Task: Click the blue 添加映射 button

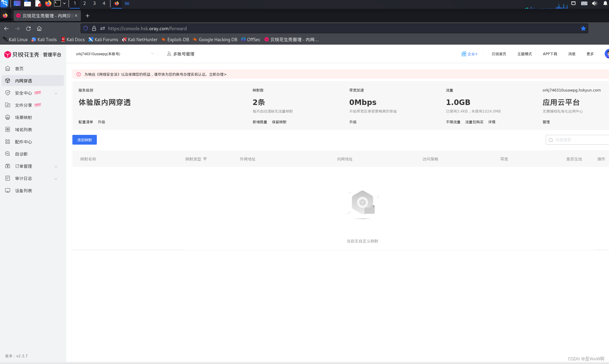Action: [85, 140]
